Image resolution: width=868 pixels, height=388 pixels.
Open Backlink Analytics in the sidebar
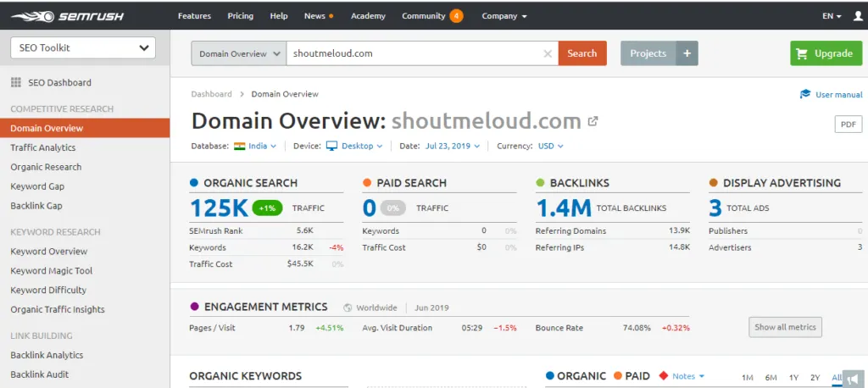[47, 355]
